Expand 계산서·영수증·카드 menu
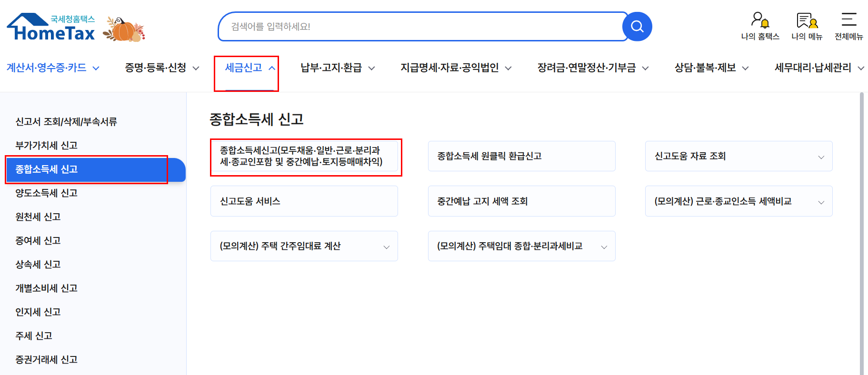This screenshot has height=375, width=868. [53, 68]
